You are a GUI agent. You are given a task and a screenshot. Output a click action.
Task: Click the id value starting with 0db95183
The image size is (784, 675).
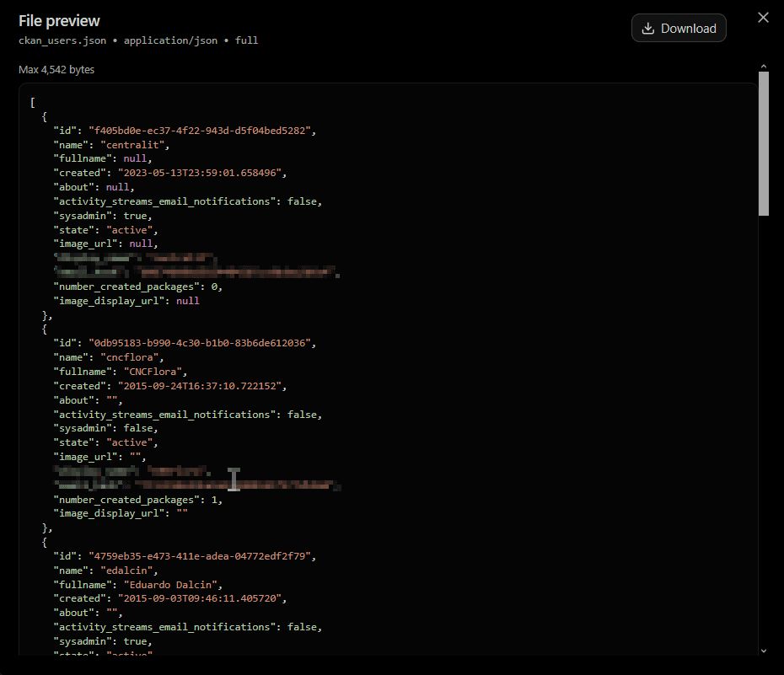tap(200, 343)
